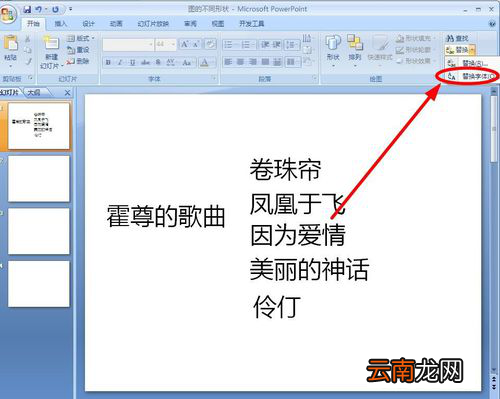This screenshot has height=399, width=500.
Task: Select the second slide thumbnail
Action: [x=39, y=179]
